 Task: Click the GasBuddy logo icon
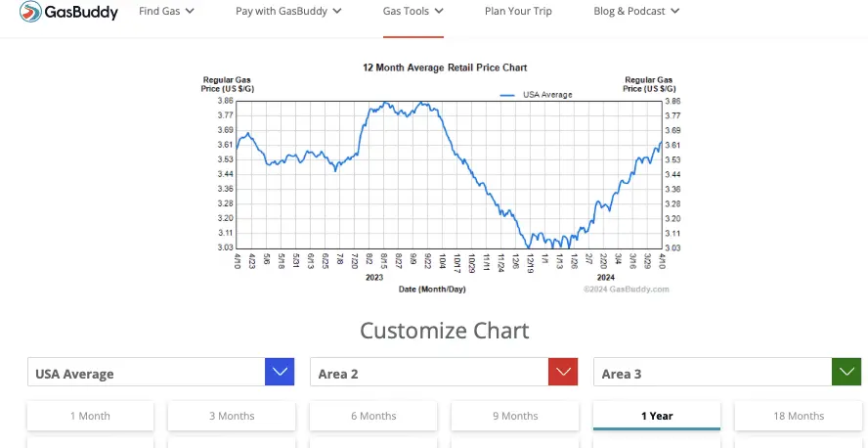pyautogui.click(x=32, y=12)
